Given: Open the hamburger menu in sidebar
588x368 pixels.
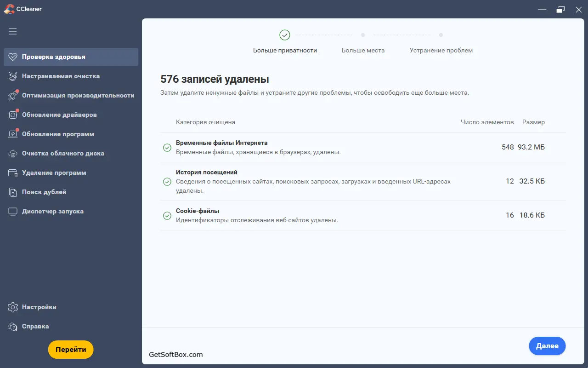Looking at the screenshot, I should click(x=13, y=31).
